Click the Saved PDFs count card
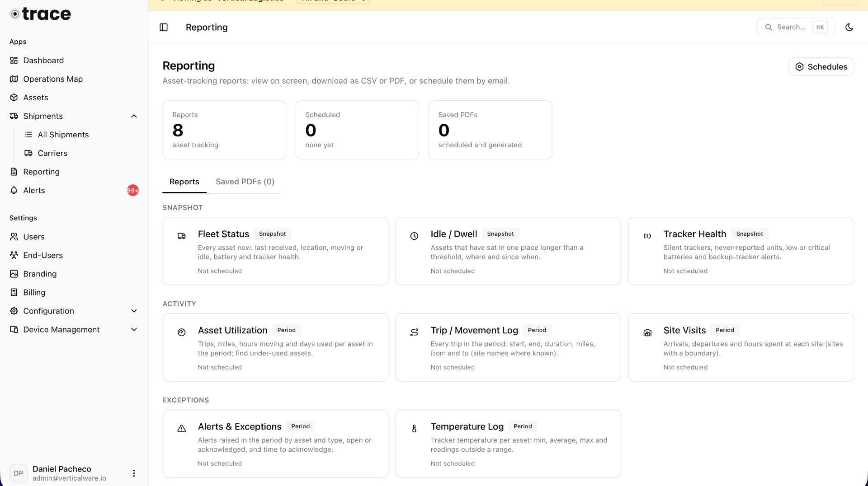 pos(490,130)
